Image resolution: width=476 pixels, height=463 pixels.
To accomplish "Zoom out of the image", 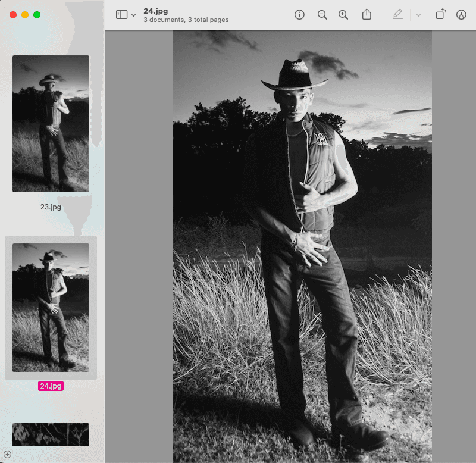I will pyautogui.click(x=322, y=14).
